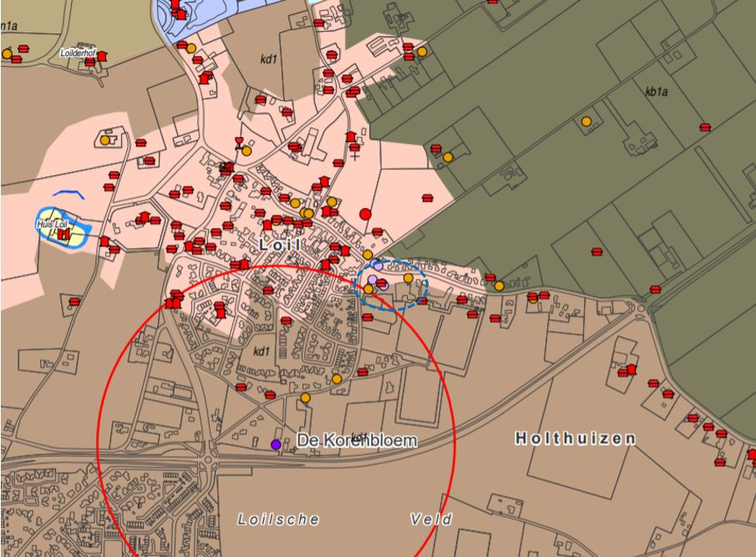The height and width of the screenshot is (557, 756).
Task: Click the purple dot beside De Korenbloem
Action: [276, 444]
